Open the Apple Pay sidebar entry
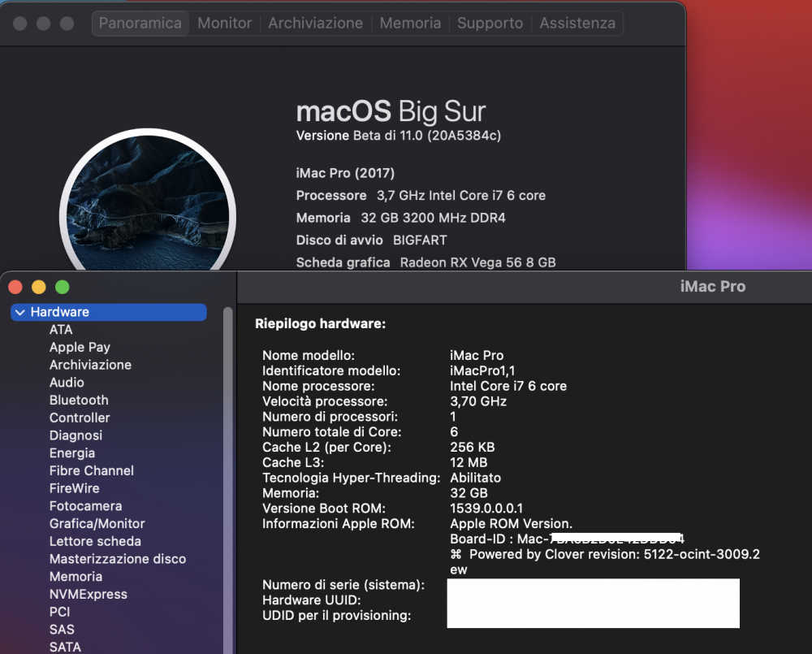The height and width of the screenshot is (654, 812). [80, 347]
